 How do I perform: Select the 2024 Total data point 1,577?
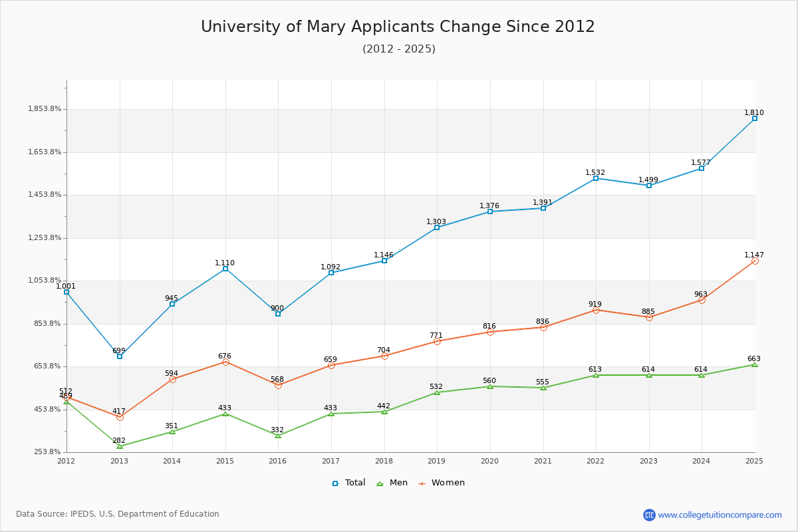click(x=702, y=168)
